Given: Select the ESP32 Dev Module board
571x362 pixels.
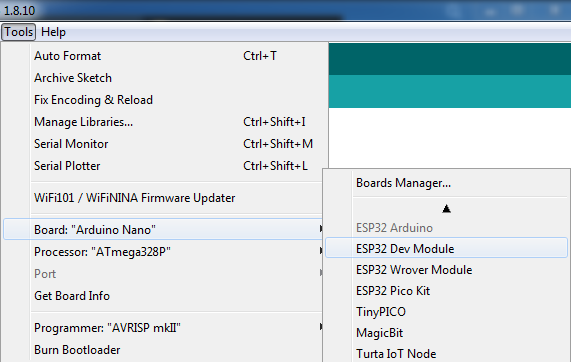Looking at the screenshot, I should [x=446, y=249].
